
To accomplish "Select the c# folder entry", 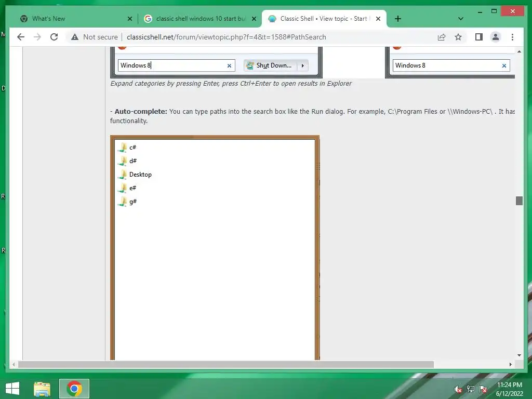I will 127,147.
